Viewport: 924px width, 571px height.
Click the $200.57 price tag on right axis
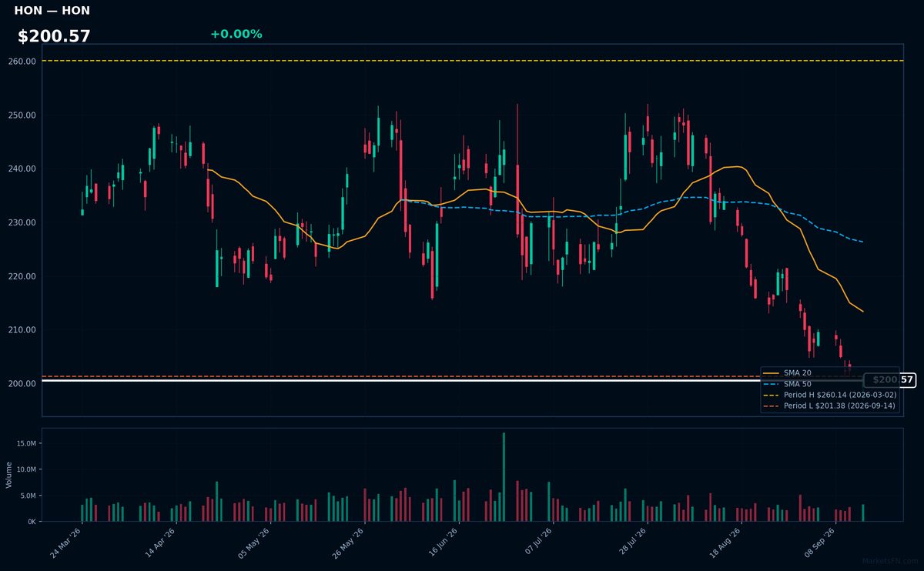click(x=889, y=380)
